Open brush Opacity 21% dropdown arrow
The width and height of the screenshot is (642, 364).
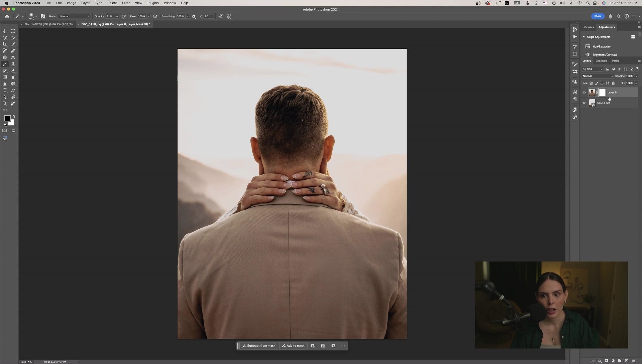click(117, 16)
